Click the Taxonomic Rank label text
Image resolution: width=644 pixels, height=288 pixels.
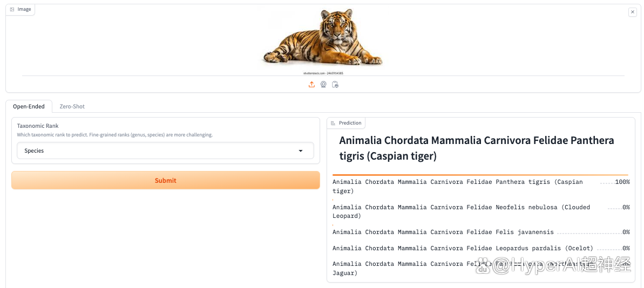(38, 126)
